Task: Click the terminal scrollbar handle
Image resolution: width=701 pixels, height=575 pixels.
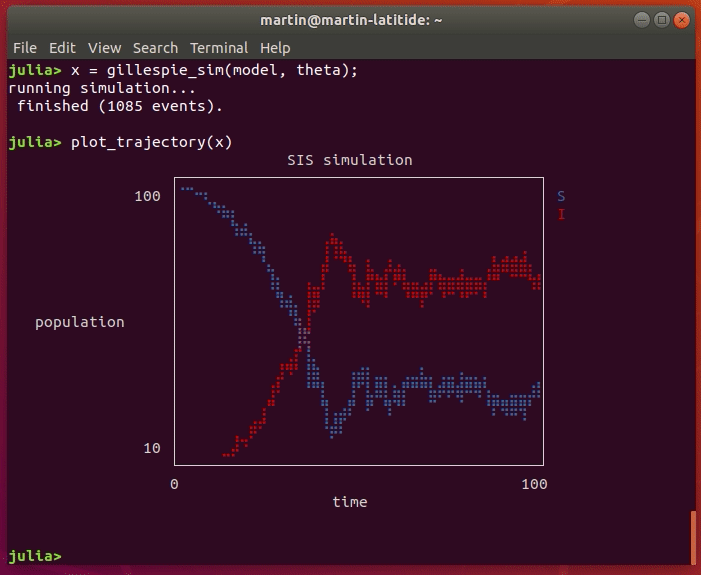Action: pyautogui.click(x=693, y=538)
